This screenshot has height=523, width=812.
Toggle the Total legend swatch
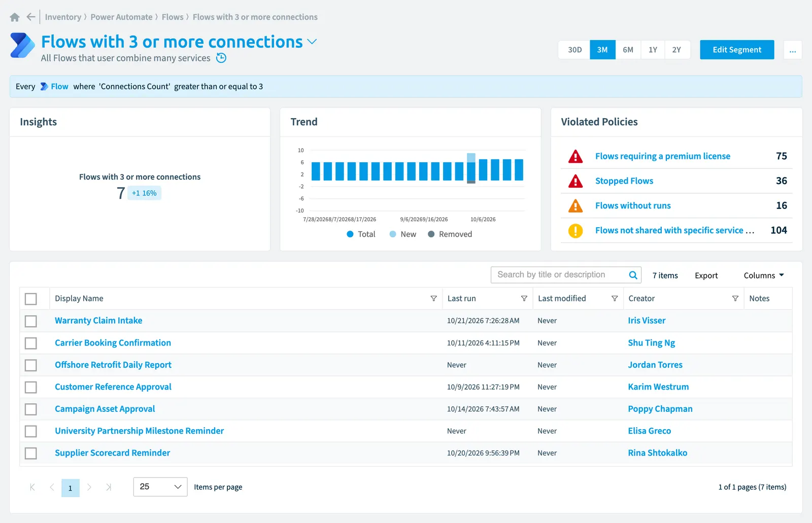pyautogui.click(x=350, y=234)
